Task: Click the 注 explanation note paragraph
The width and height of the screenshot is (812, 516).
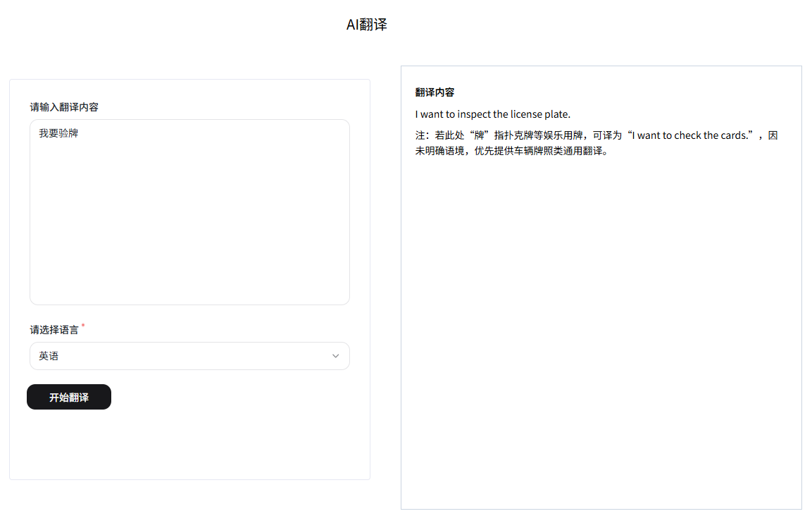Action: tap(595, 142)
